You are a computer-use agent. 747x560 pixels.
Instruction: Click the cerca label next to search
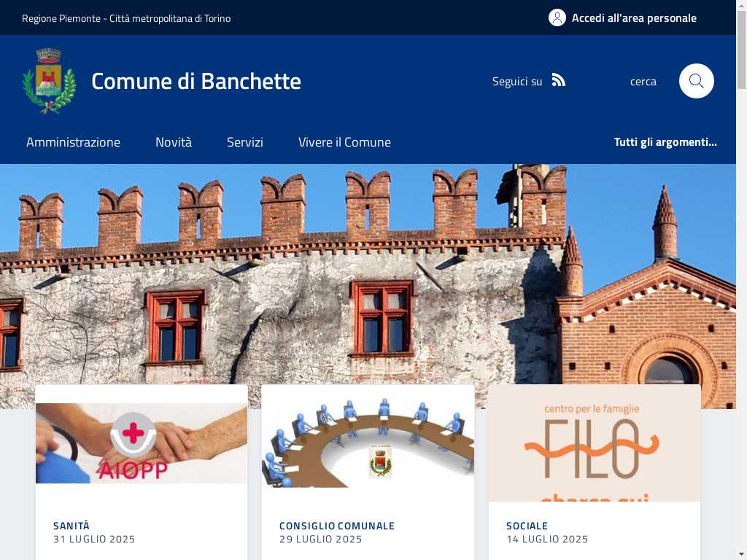pyautogui.click(x=643, y=82)
